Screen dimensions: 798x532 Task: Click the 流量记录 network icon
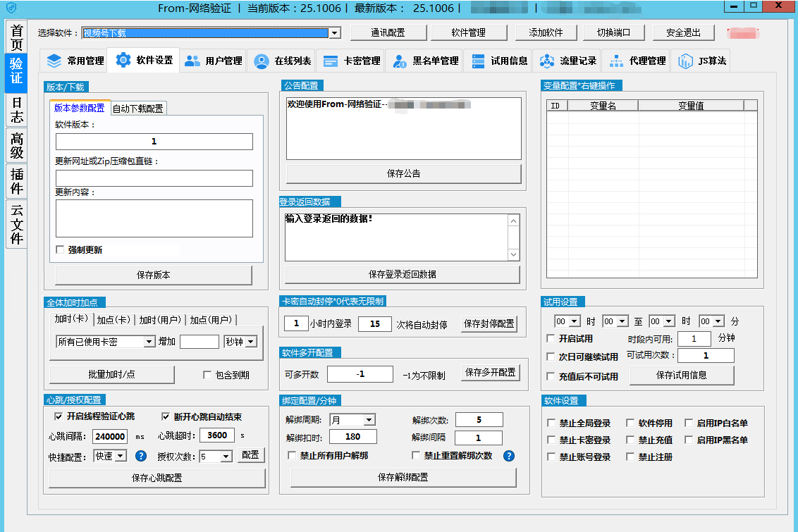point(547,61)
